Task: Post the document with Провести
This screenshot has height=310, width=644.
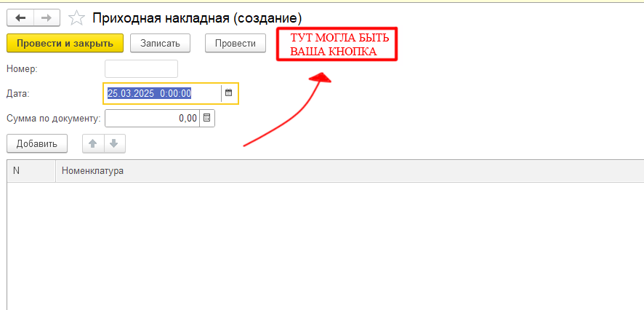Action: 236,43
